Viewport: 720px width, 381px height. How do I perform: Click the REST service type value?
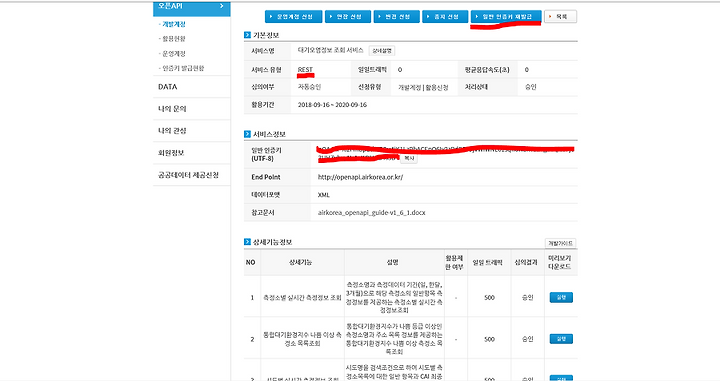click(x=305, y=70)
